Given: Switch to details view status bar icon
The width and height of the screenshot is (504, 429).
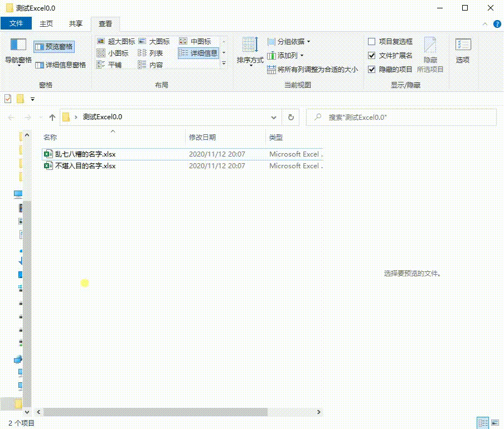Looking at the screenshot, I should pyautogui.click(x=483, y=423).
